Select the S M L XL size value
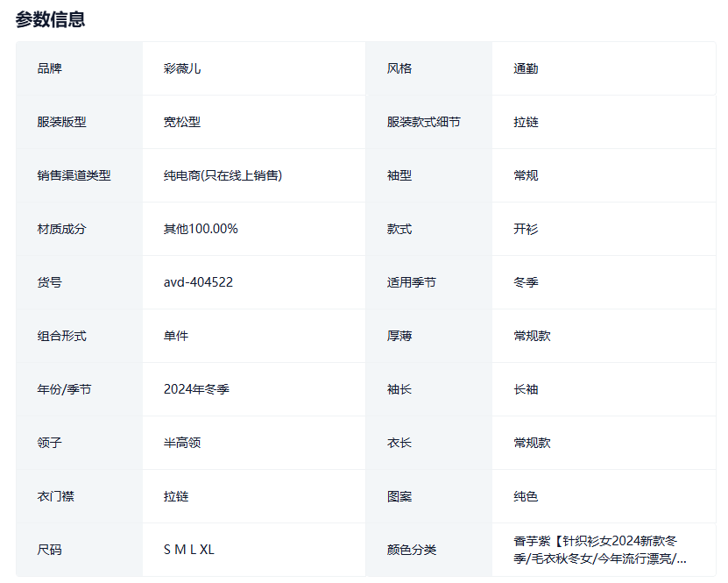728x583 pixels. coord(188,550)
